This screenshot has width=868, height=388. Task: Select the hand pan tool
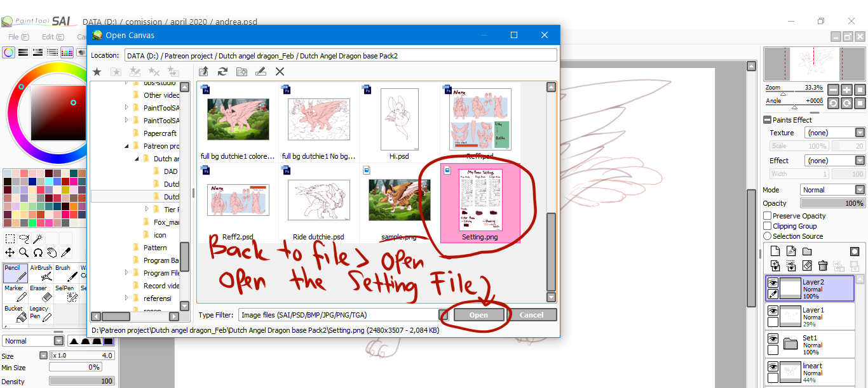(52, 253)
